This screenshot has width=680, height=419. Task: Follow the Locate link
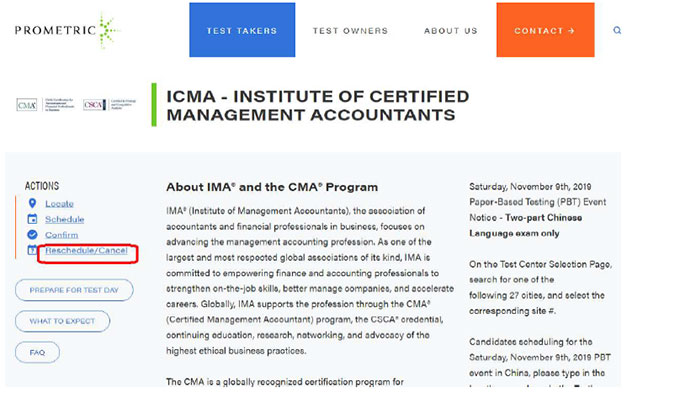[x=59, y=204]
